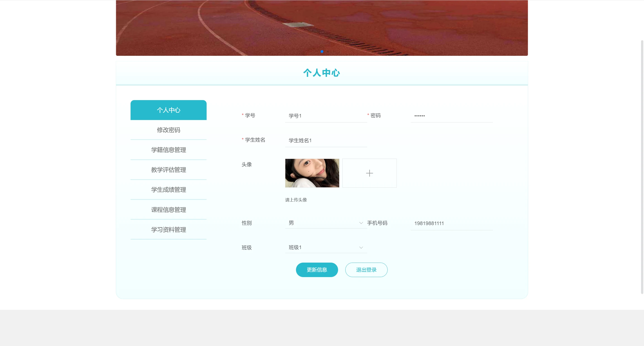Expand the 班级 dropdown arrow

click(x=361, y=247)
